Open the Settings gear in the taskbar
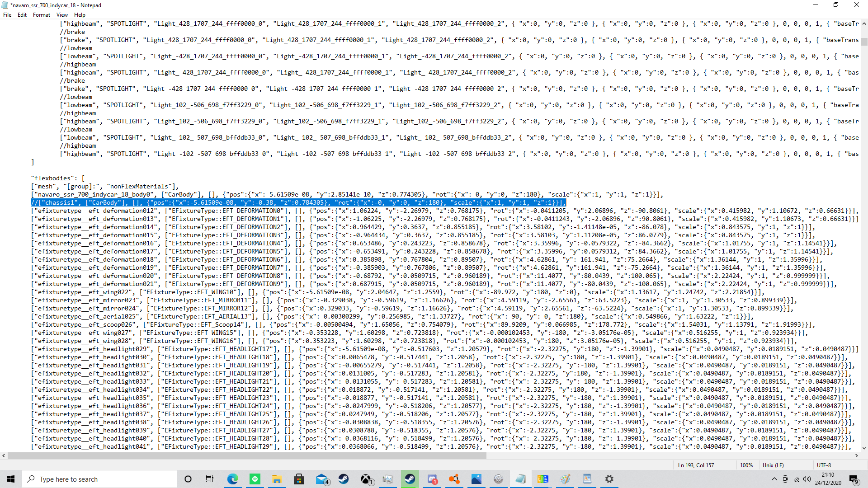The width and height of the screenshot is (868, 488). point(609,479)
